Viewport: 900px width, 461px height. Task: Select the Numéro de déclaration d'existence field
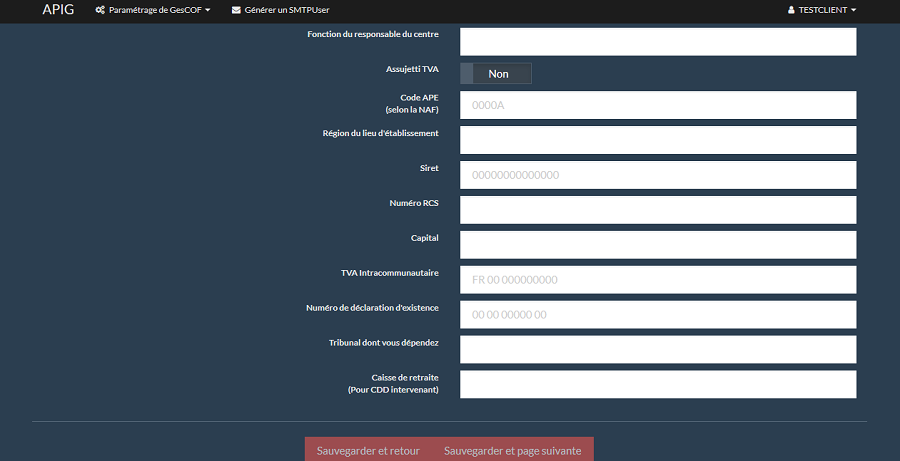(x=657, y=315)
